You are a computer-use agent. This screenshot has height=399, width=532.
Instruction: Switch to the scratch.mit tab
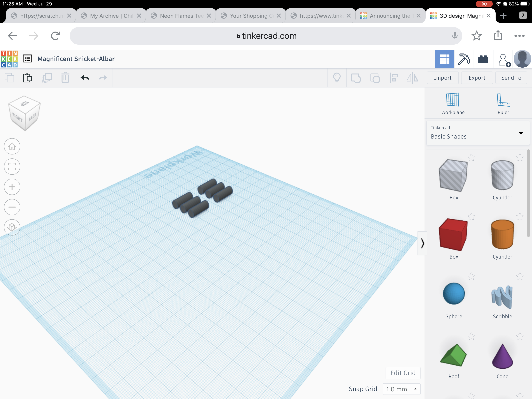tap(41, 16)
